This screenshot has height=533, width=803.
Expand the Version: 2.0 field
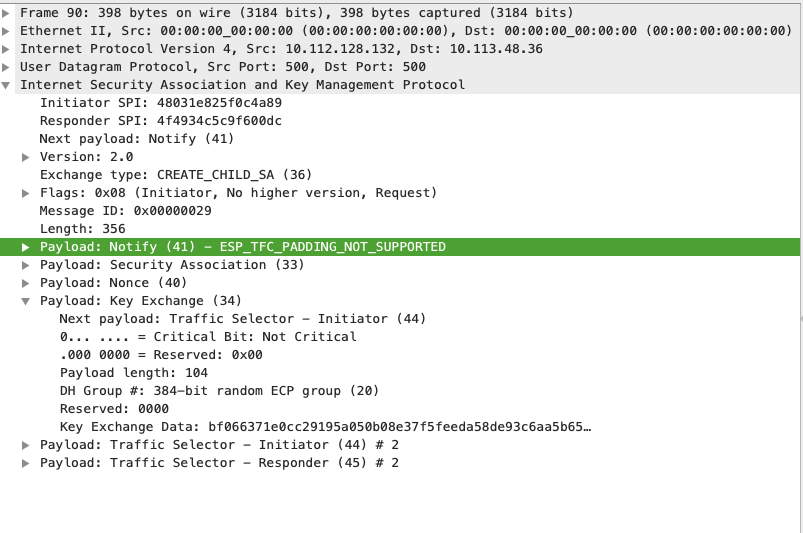[26, 157]
